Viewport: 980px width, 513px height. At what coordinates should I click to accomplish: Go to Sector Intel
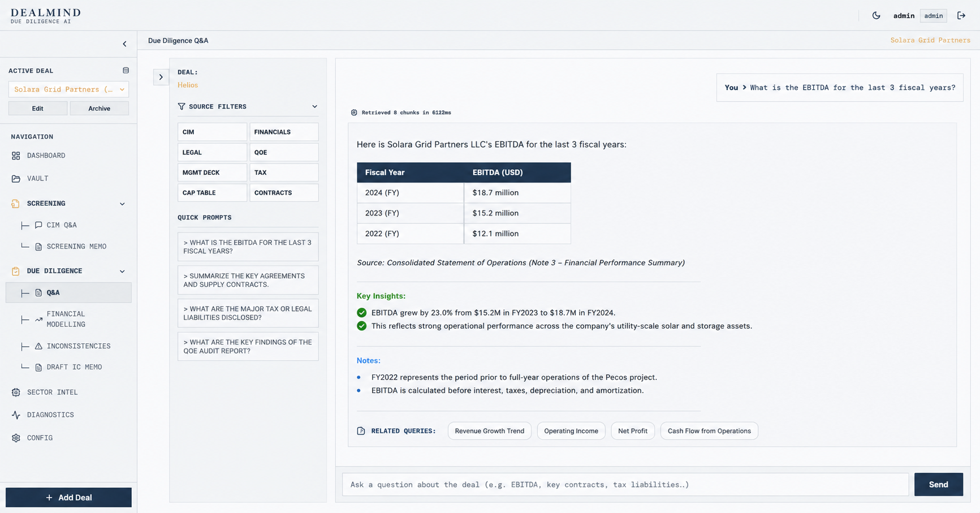(52, 393)
